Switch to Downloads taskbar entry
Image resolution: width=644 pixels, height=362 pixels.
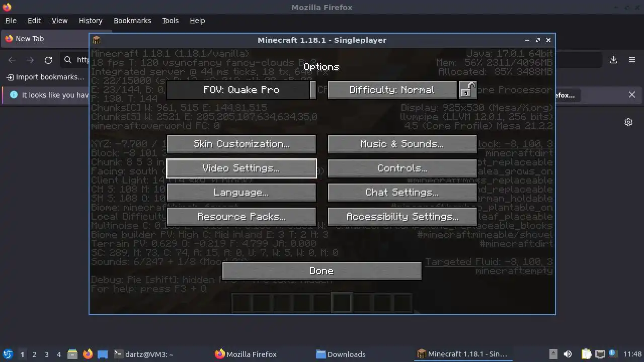pos(363,354)
